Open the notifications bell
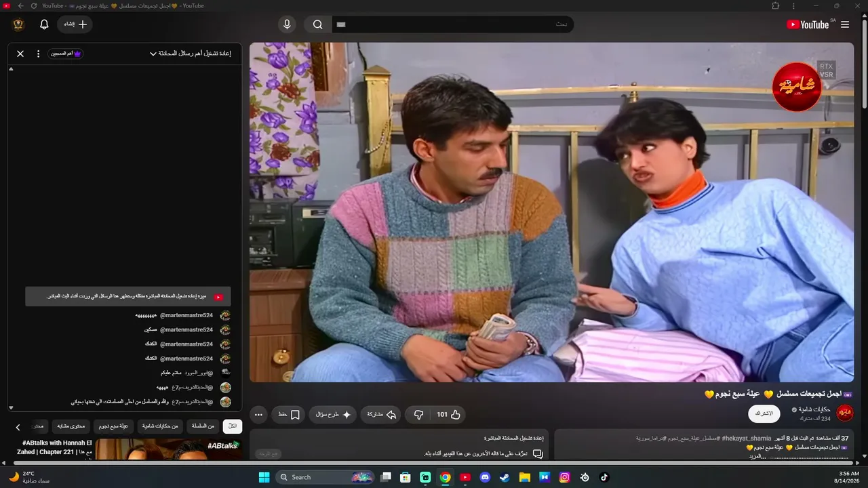Image resolution: width=868 pixels, height=488 pixels. click(44, 24)
